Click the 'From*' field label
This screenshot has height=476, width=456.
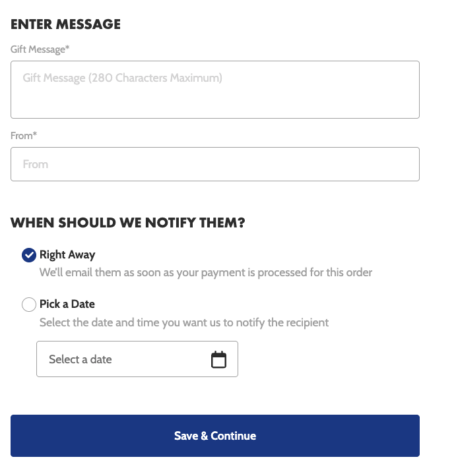[24, 136]
